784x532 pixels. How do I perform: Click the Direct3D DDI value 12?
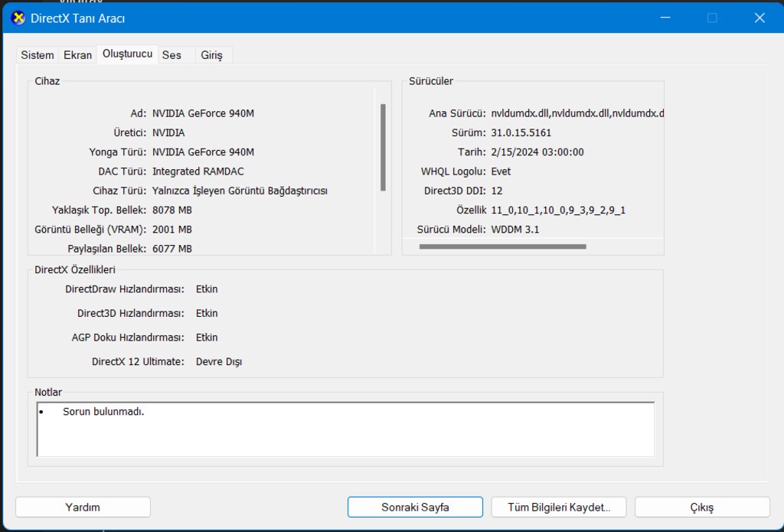pos(496,191)
